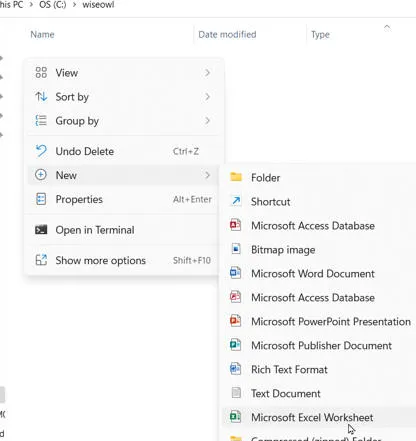
Task: Create a new Bitmap image
Action: (318, 250)
